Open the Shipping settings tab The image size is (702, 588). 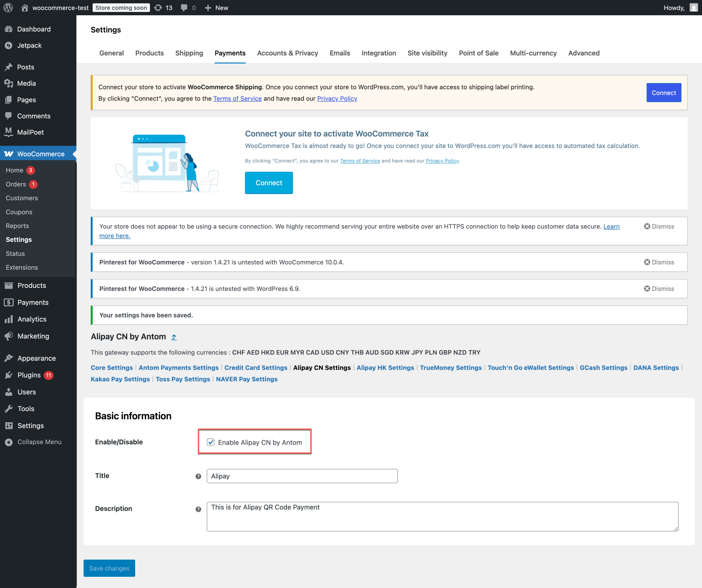tap(189, 53)
